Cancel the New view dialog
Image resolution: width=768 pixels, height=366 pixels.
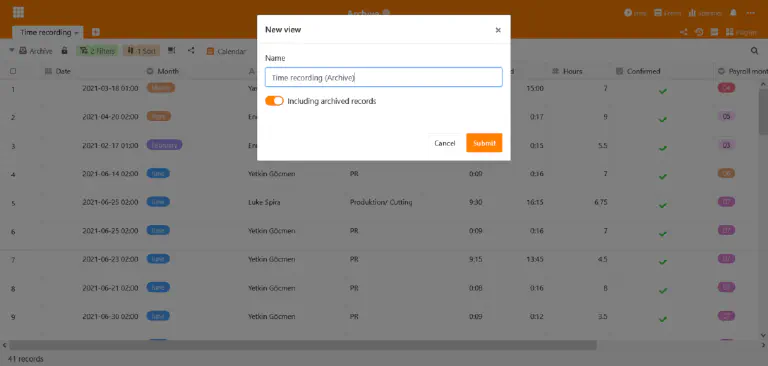click(x=444, y=143)
